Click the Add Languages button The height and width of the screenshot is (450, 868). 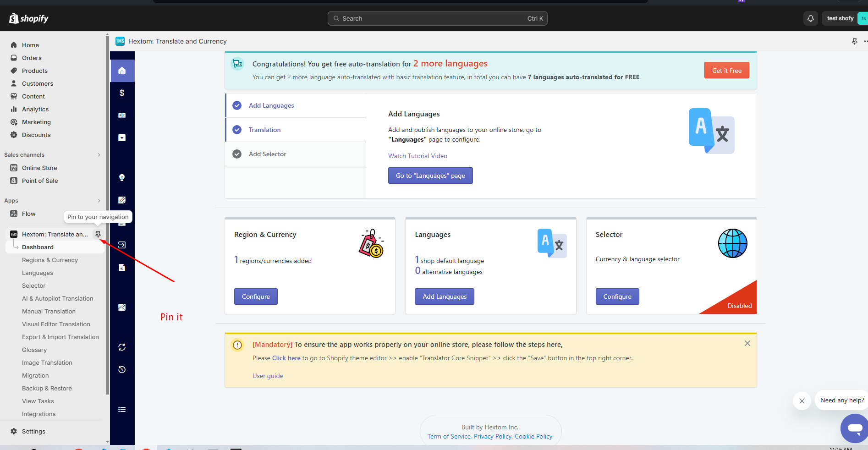pos(445,296)
